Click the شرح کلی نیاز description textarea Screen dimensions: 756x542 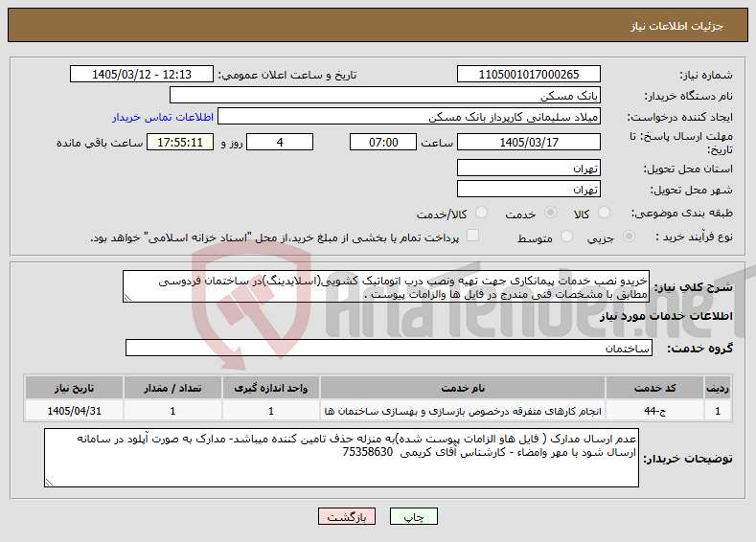386,286
